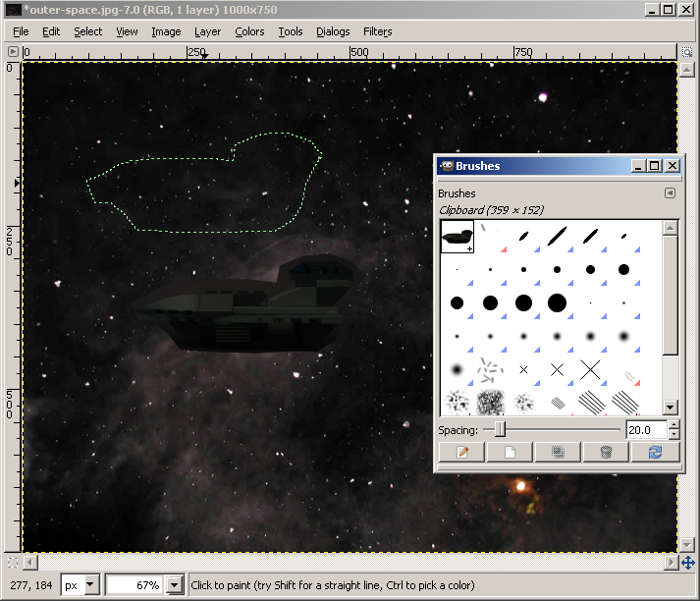Increase spacing with the up stepper arrow
The height and width of the screenshot is (601, 700).
673,424
